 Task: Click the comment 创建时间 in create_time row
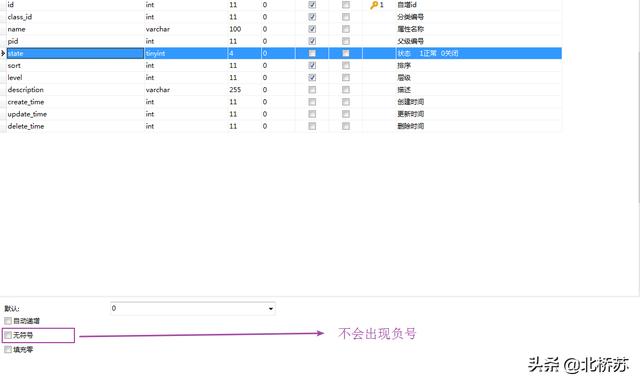[411, 102]
